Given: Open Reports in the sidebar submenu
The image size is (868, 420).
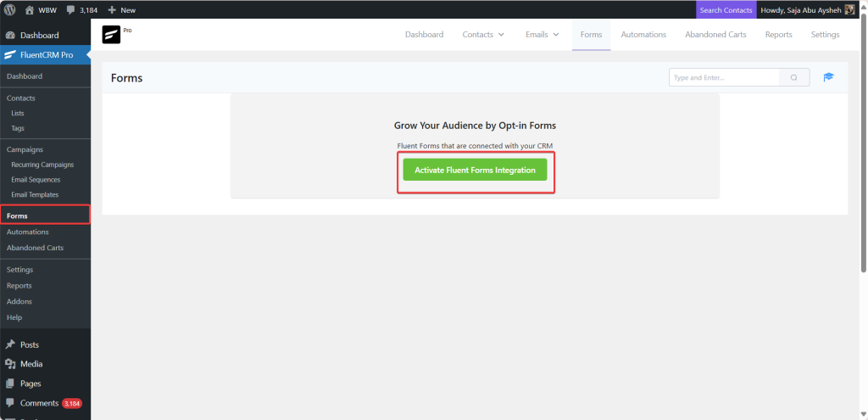Looking at the screenshot, I should [19, 286].
